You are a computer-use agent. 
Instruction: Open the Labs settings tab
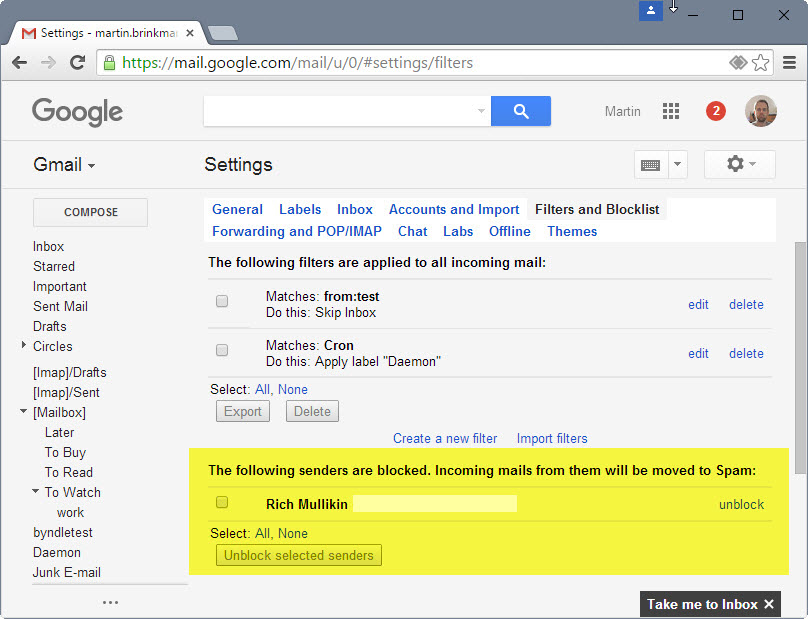pos(458,231)
